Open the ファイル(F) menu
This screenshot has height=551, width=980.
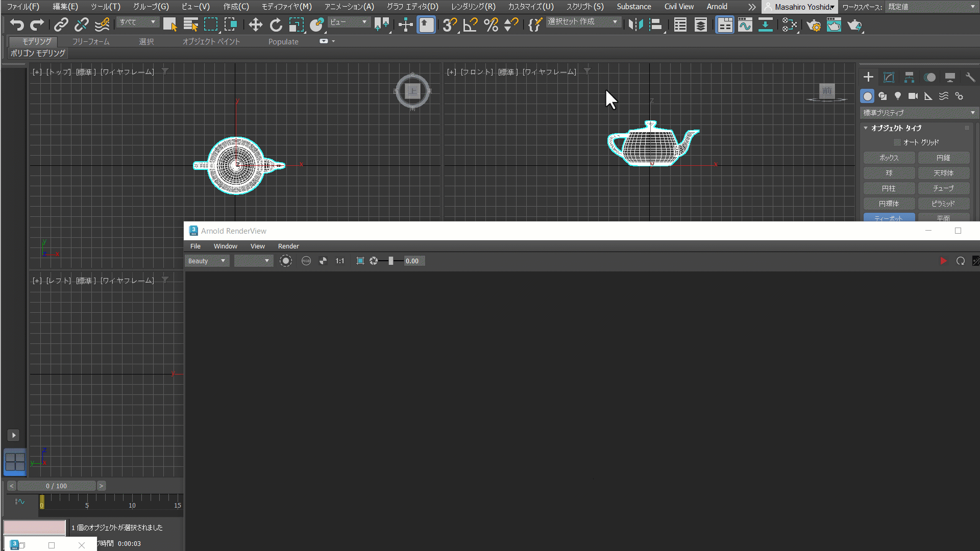tap(22, 7)
